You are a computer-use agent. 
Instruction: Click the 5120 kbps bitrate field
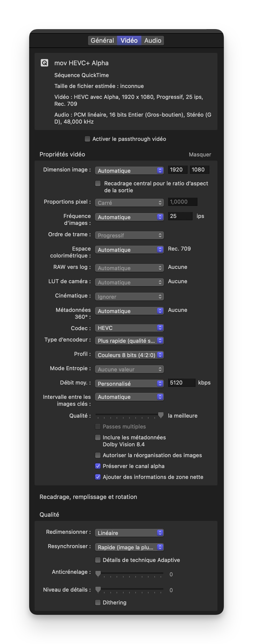point(182,383)
